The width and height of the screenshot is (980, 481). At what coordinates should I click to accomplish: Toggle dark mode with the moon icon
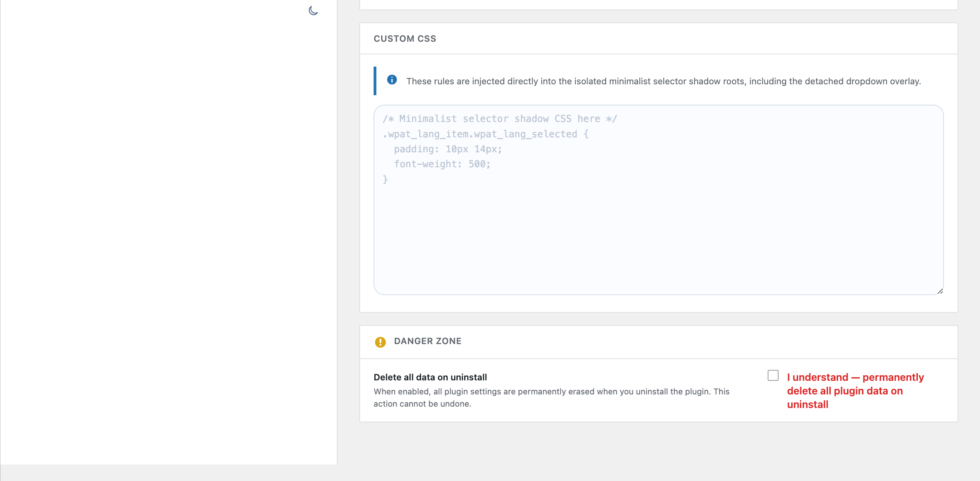(x=313, y=10)
